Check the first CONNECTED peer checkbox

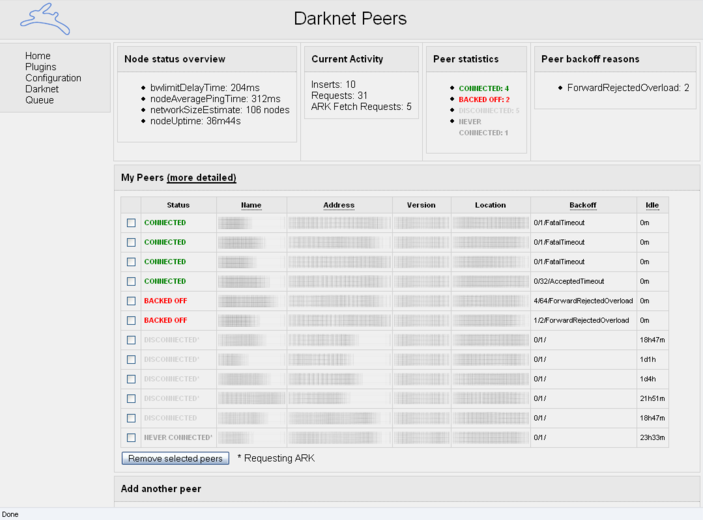(x=131, y=223)
